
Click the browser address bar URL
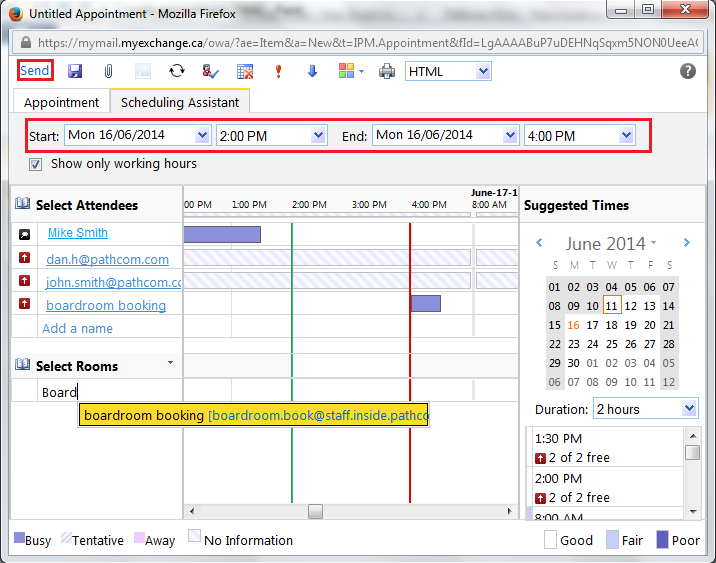[368, 43]
